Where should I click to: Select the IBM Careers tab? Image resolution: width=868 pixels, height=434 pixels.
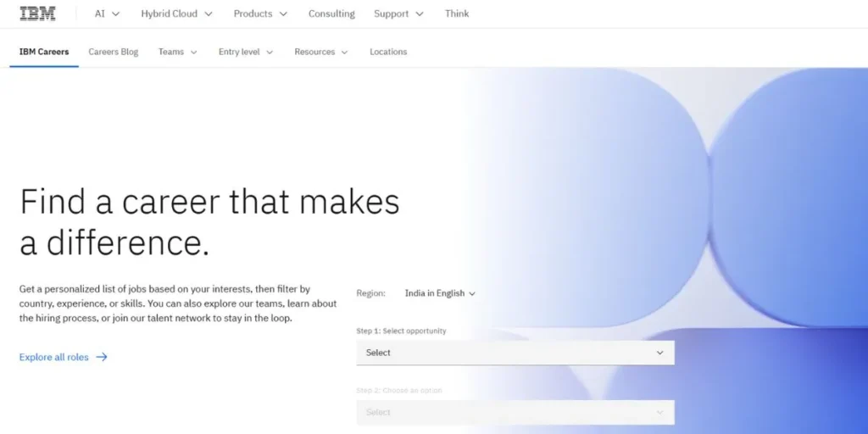pos(44,52)
